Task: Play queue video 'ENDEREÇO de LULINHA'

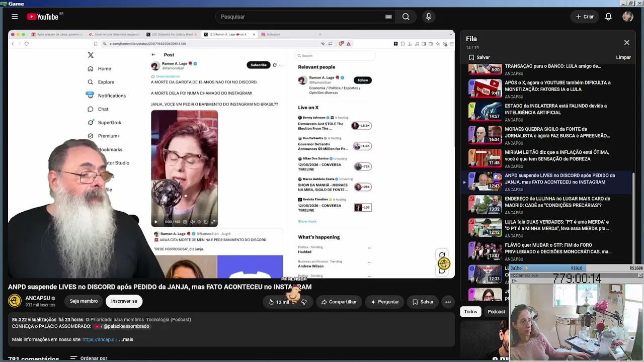Action: (548, 205)
